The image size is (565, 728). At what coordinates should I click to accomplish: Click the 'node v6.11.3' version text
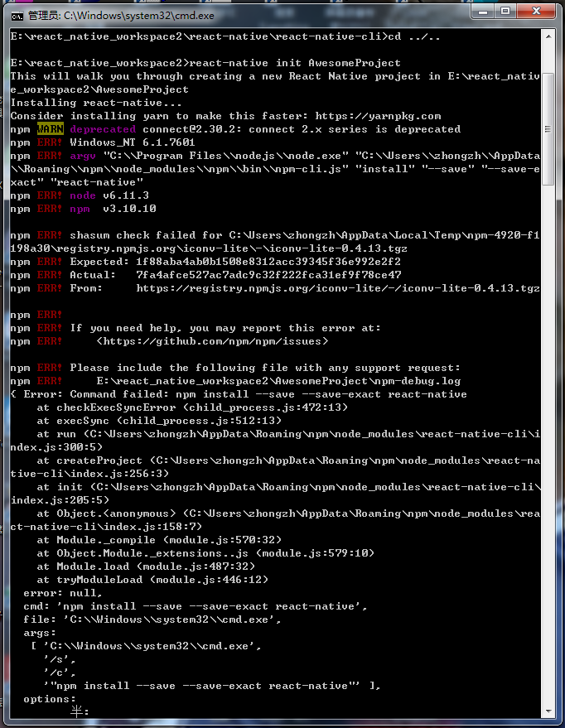click(x=109, y=195)
